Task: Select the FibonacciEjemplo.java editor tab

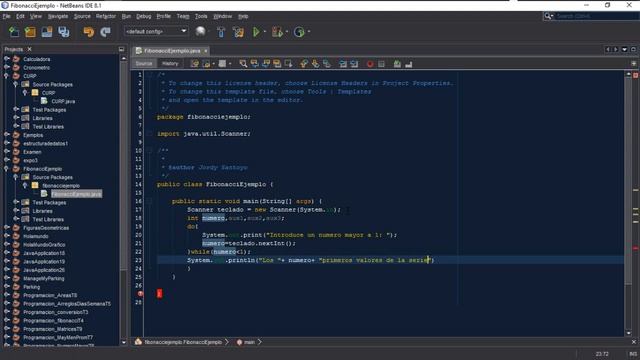Action: [x=172, y=51]
